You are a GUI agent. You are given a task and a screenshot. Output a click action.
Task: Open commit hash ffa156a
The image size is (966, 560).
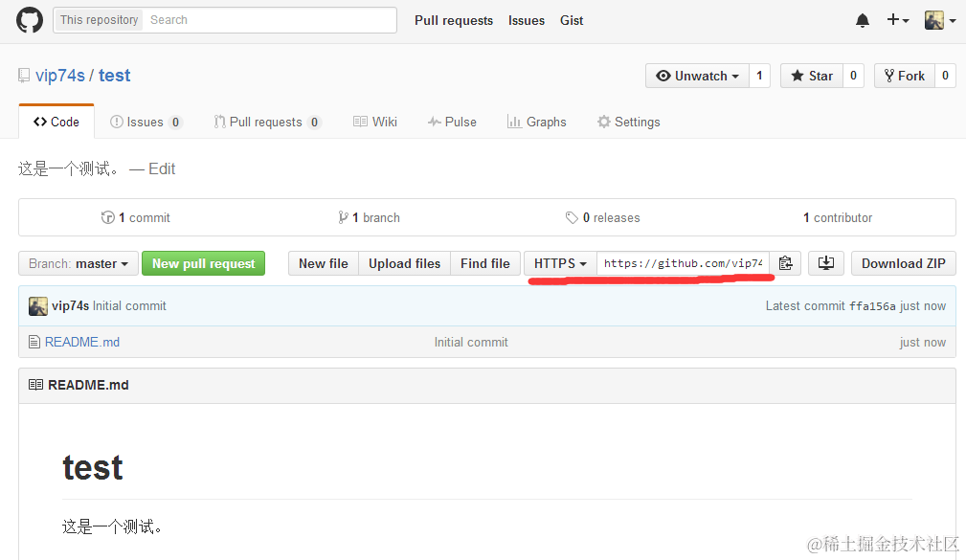(x=872, y=306)
